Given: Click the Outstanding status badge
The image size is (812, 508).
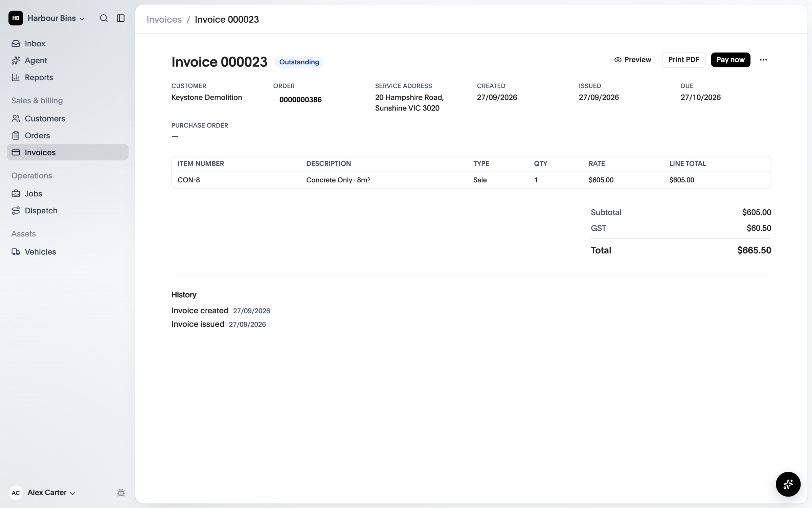Looking at the screenshot, I should coord(299,62).
